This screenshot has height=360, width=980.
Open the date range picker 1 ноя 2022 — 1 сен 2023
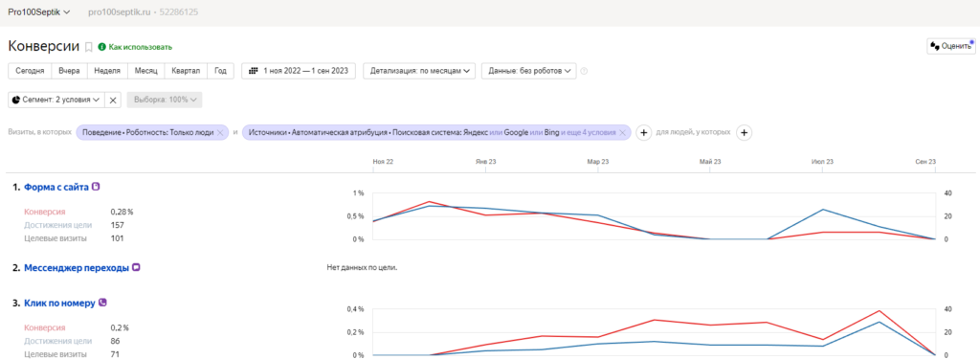tap(299, 71)
